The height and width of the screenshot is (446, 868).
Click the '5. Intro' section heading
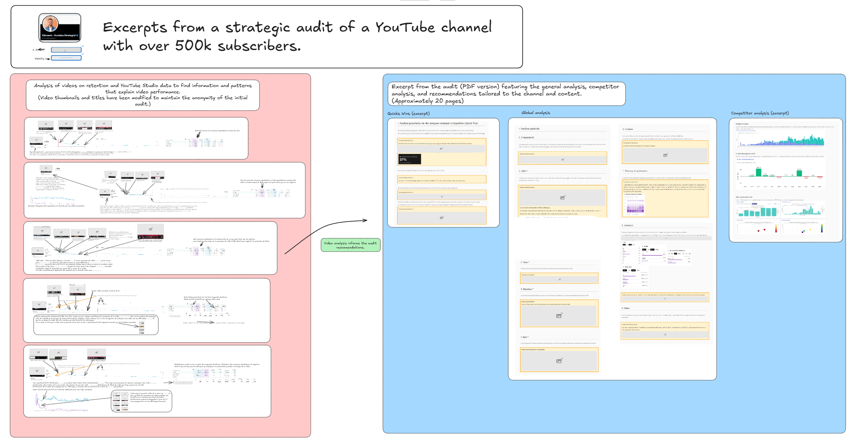click(x=524, y=337)
